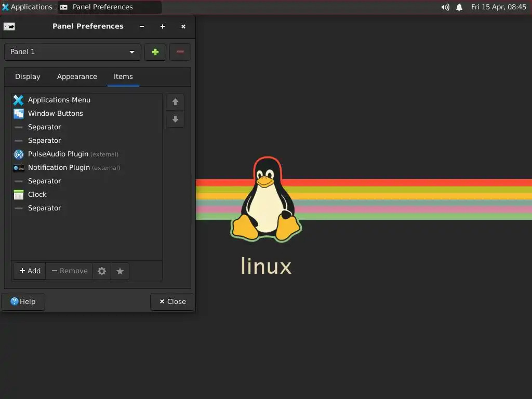Select the Separator item above PulseAudio Plugin
532x399 pixels.
[87, 140]
